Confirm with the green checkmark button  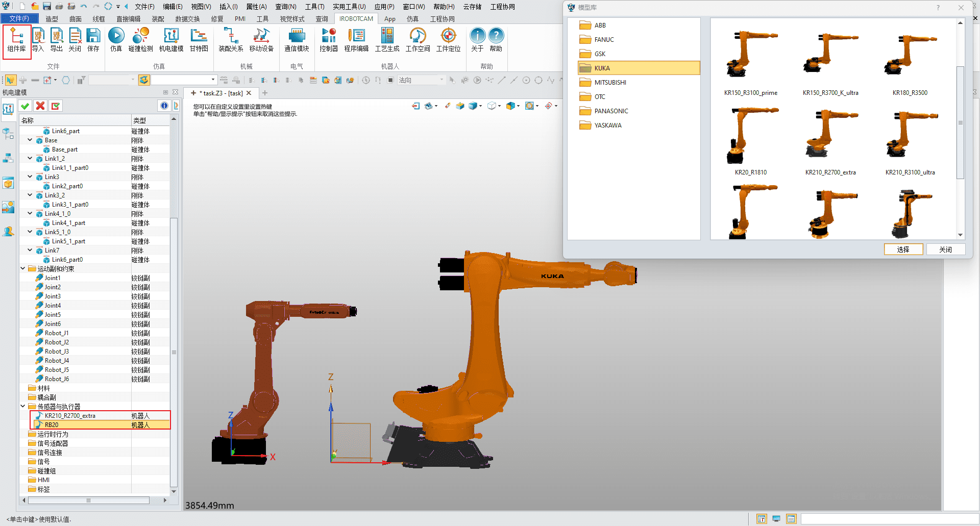(x=25, y=106)
